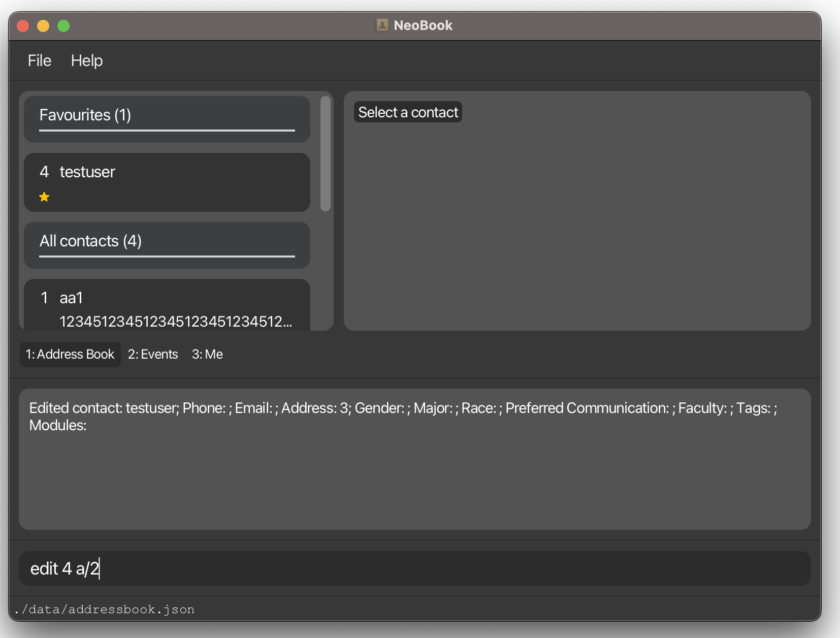Click the number 4 beside testuser
840x638 pixels.
pyautogui.click(x=44, y=172)
